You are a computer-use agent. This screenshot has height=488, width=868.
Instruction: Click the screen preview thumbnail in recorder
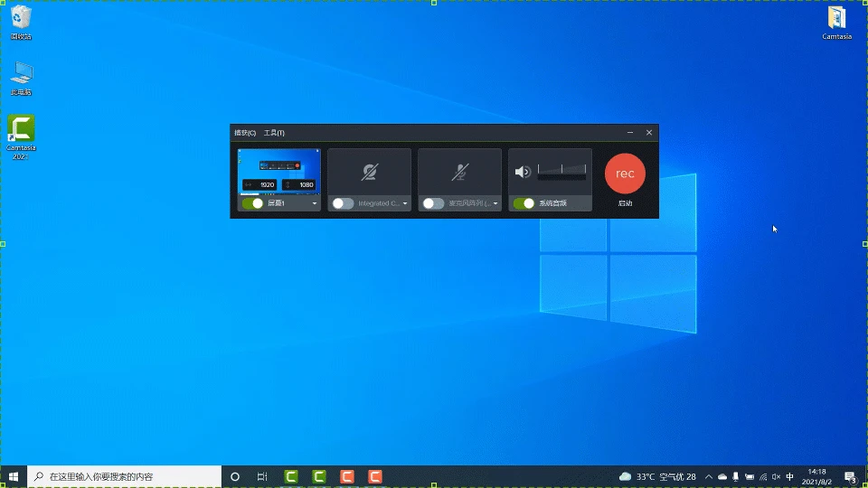(279, 171)
